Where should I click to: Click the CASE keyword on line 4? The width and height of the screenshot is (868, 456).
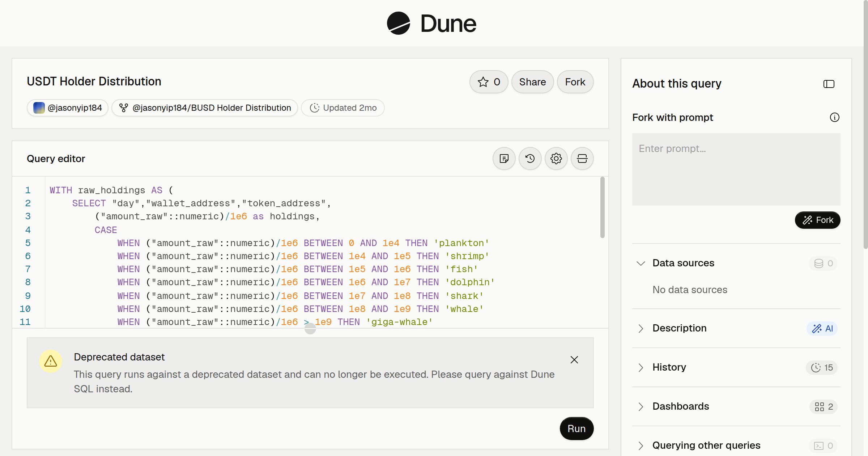click(x=106, y=230)
